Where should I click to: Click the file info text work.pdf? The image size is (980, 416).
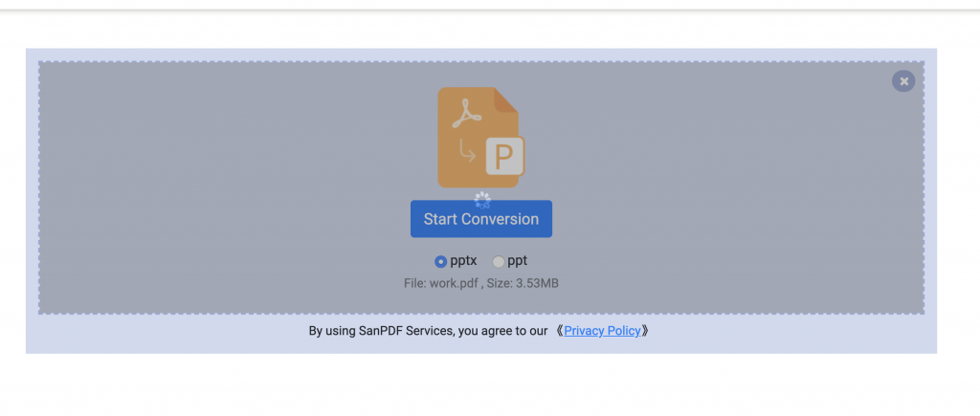point(481,284)
